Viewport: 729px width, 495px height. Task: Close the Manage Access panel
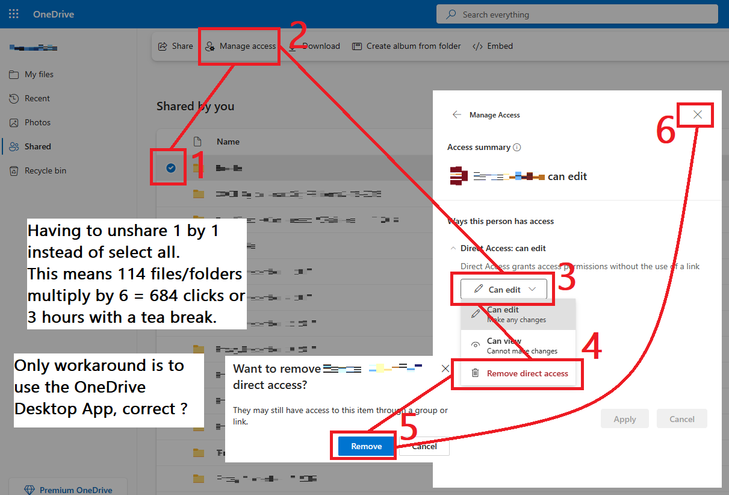pos(697,114)
